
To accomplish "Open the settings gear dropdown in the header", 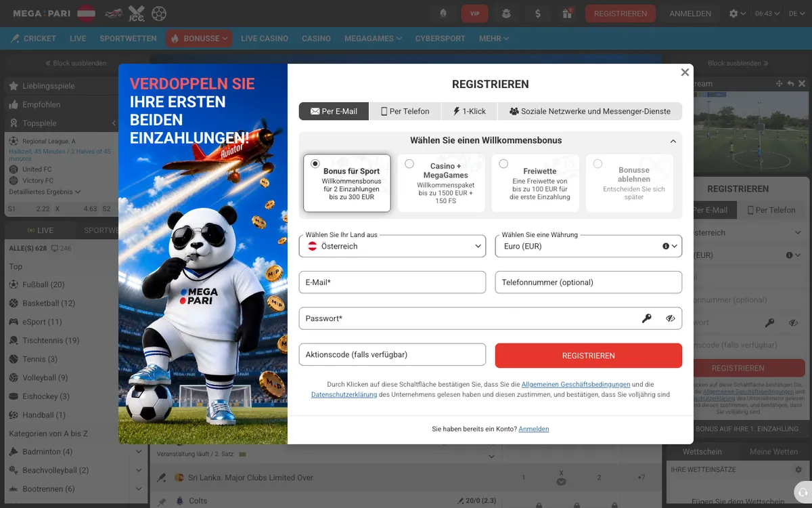I will click(x=738, y=14).
